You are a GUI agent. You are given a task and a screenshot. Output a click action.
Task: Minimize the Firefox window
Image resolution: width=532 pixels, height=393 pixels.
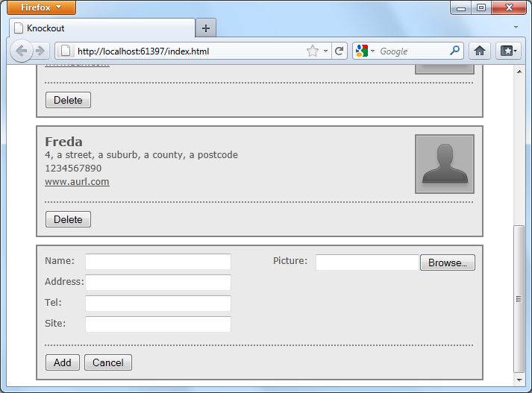pos(461,7)
